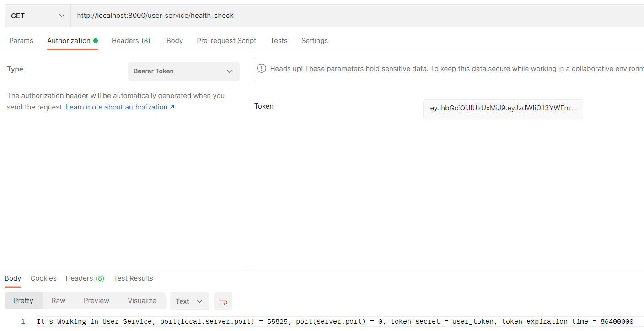Screen dimensions: 644x331
Task: Open the request Headers (8) tab
Action: coord(131,41)
